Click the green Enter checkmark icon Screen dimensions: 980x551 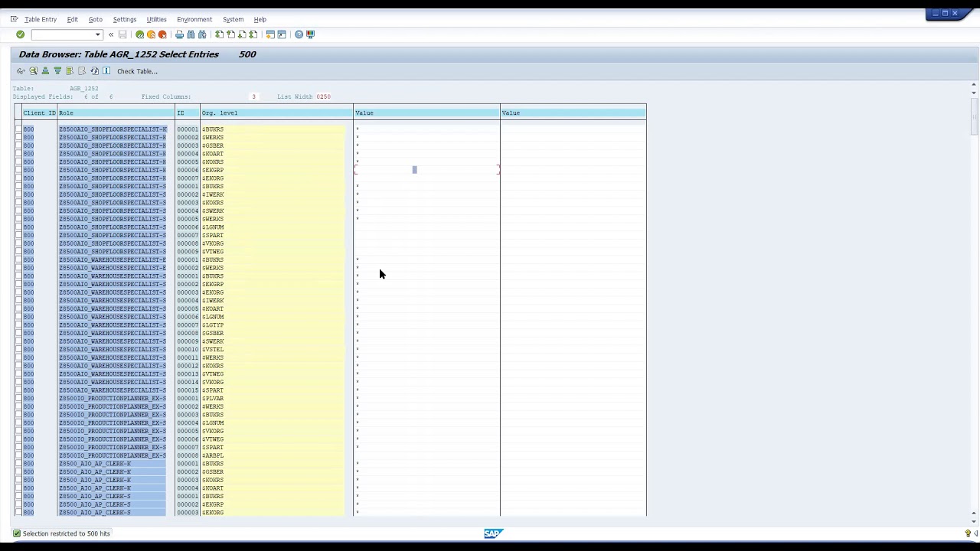coord(20,34)
